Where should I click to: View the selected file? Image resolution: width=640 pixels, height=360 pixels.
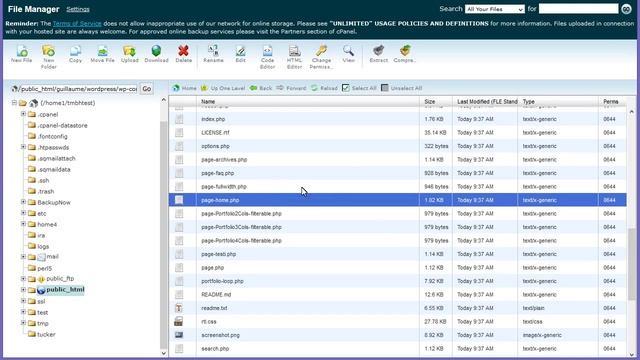point(348,54)
